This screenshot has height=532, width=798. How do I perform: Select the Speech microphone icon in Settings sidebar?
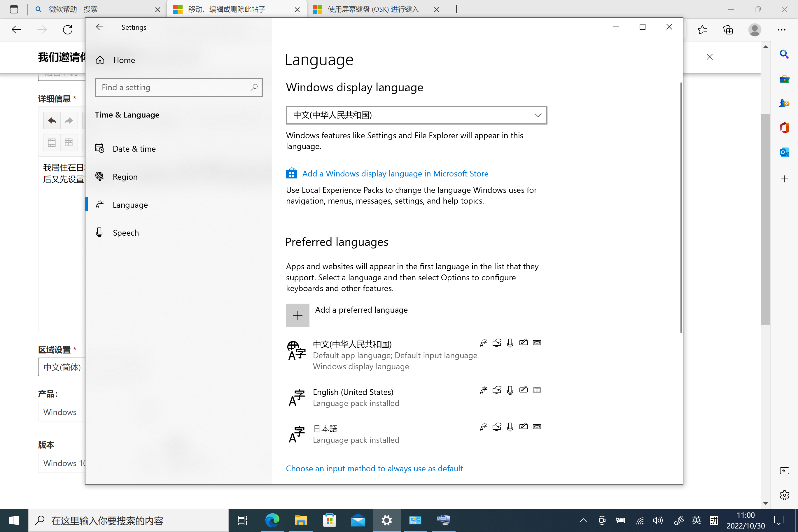tap(99, 232)
